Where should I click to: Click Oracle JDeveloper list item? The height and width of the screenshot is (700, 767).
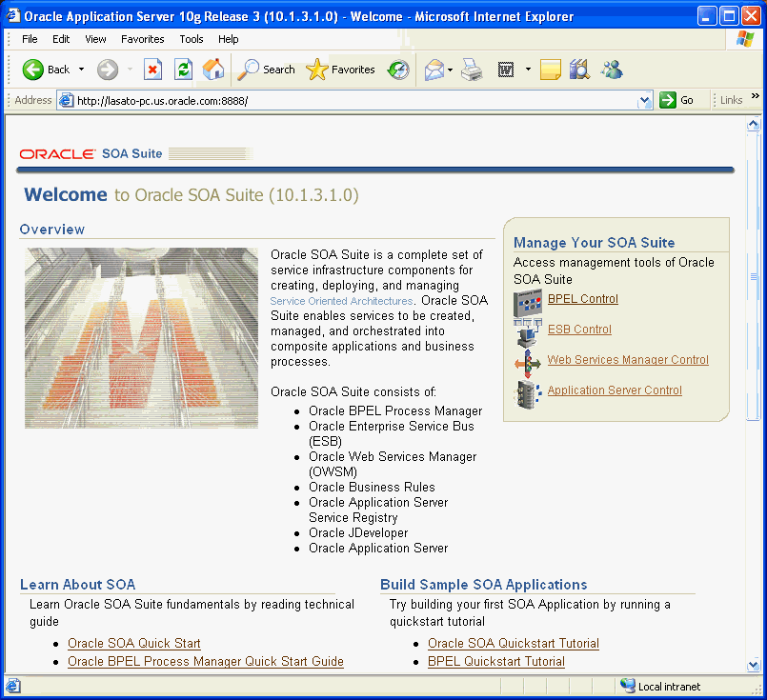(358, 532)
